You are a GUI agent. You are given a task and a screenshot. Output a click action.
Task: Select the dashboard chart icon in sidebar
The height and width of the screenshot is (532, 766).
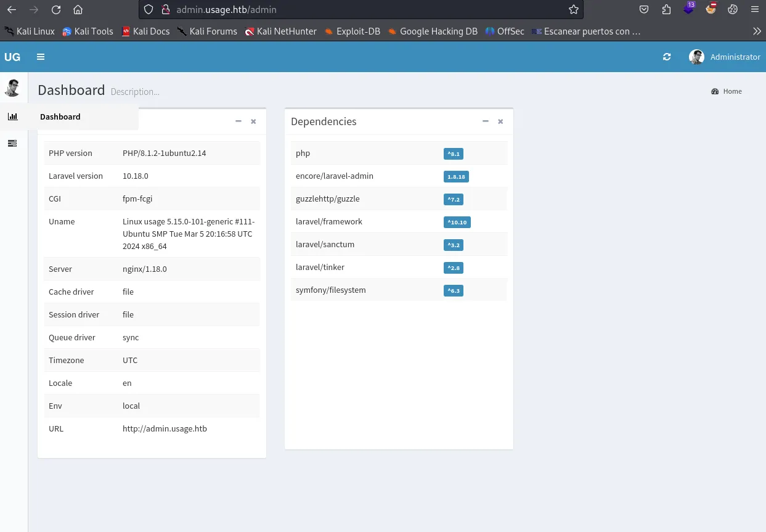[13, 117]
